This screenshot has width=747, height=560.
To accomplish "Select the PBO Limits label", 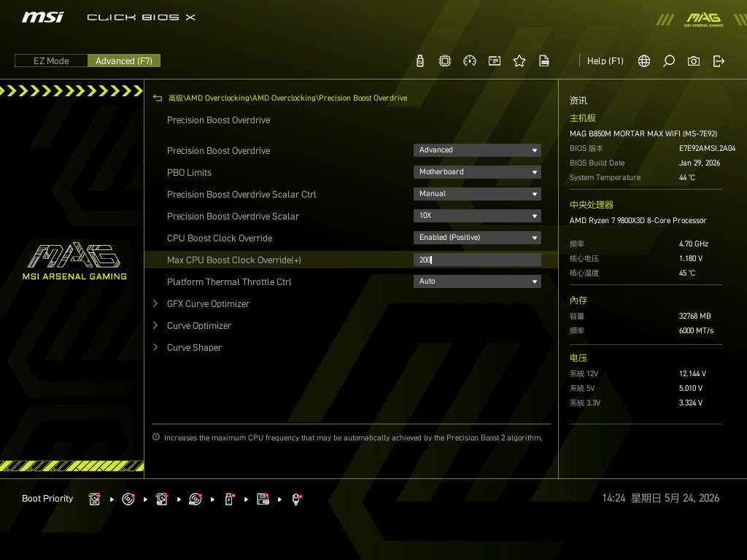I will (189, 172).
